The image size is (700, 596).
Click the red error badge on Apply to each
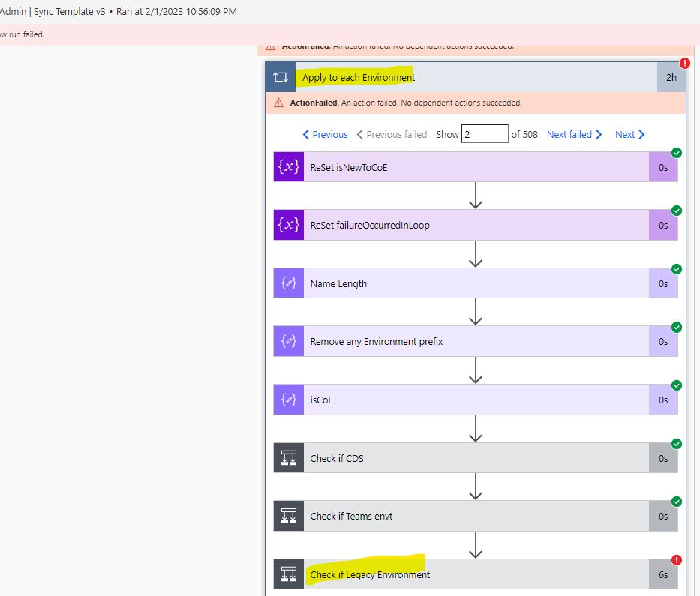683,63
